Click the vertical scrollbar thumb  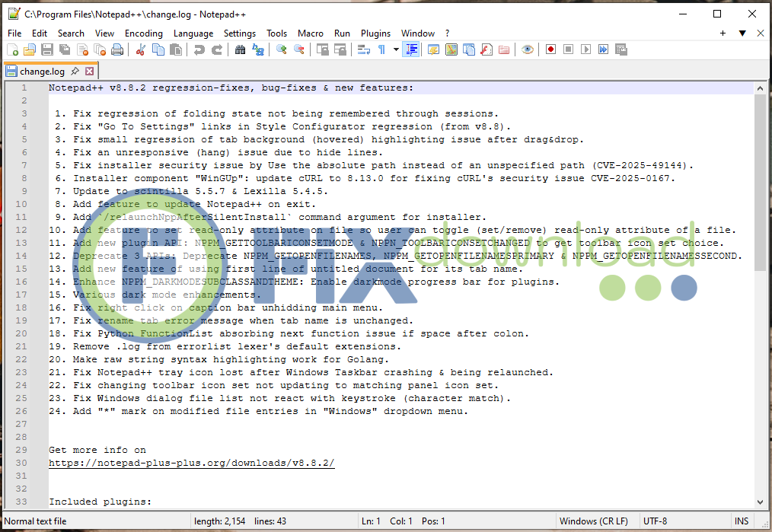760,183
